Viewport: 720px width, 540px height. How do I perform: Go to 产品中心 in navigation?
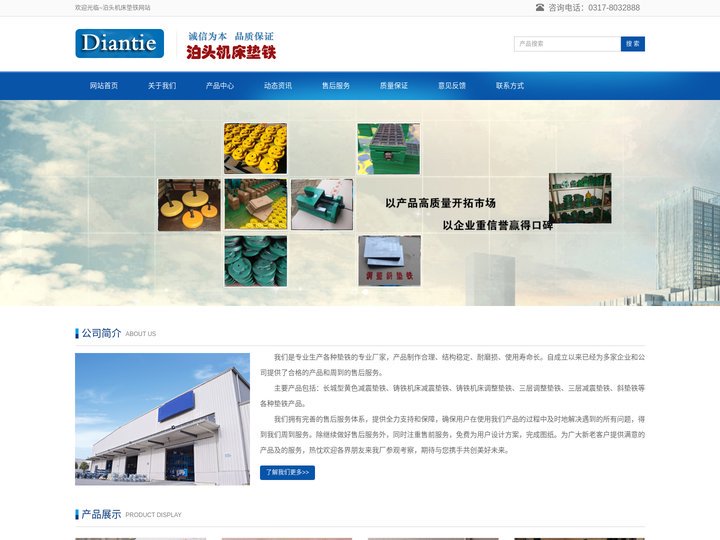coord(219,86)
